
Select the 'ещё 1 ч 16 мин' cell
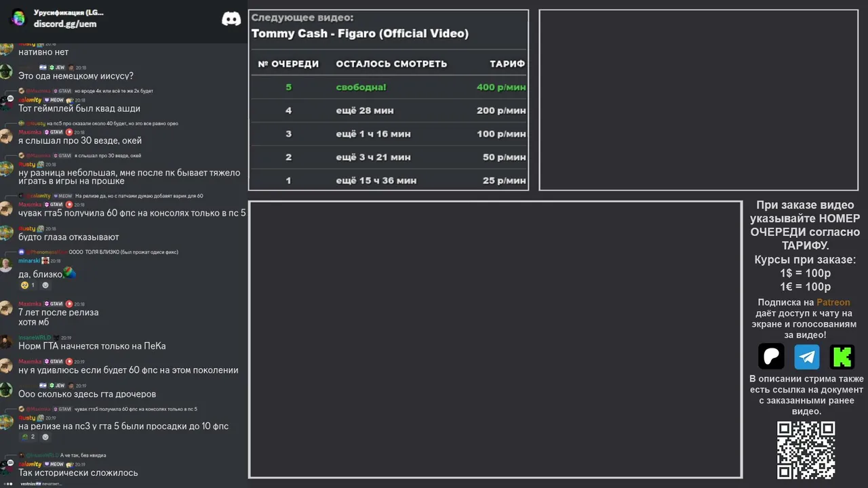373,134
